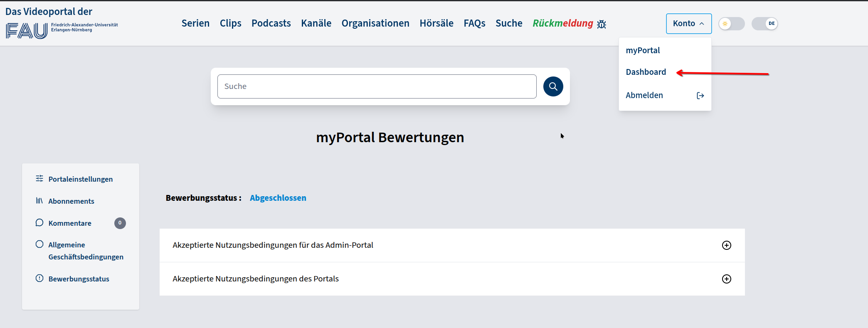This screenshot has height=328, width=868.
Task: Click the Abonnements library icon
Action: [x=39, y=201]
